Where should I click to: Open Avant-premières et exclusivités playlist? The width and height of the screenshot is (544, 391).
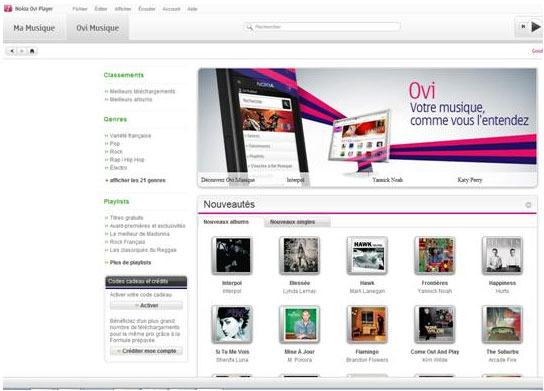click(147, 226)
